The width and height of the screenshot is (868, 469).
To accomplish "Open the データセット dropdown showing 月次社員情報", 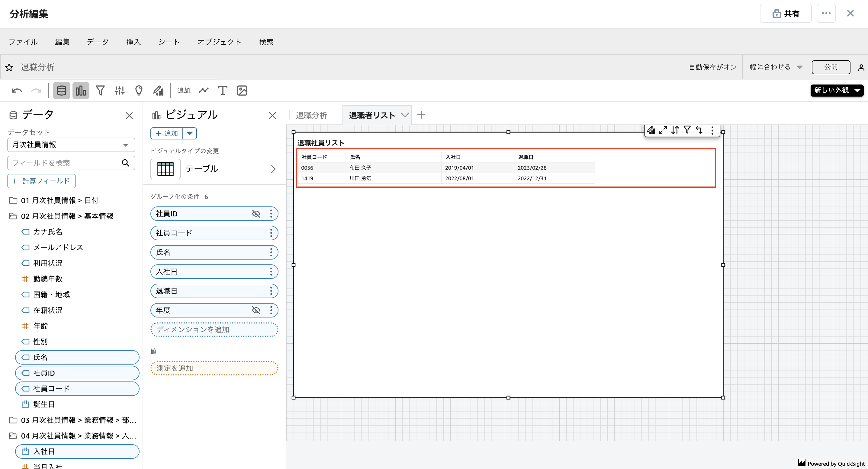I will [x=71, y=145].
